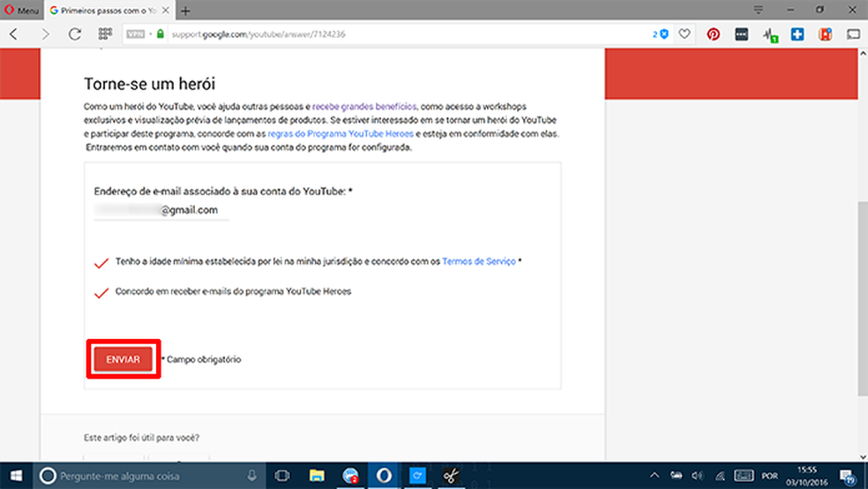Open Speed Dial grid icon
Image resolution: width=868 pixels, height=489 pixels.
coord(105,34)
